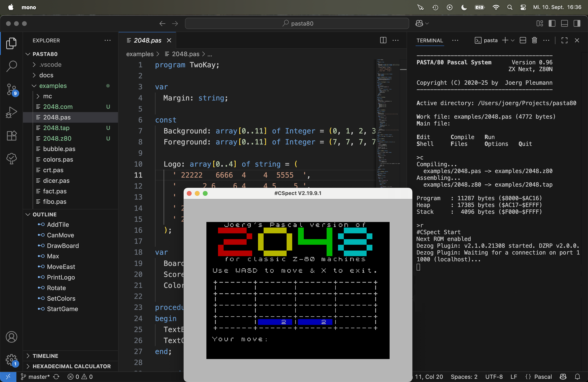The height and width of the screenshot is (382, 588).
Task: Click the editor minimap overview
Action: pos(388,123)
